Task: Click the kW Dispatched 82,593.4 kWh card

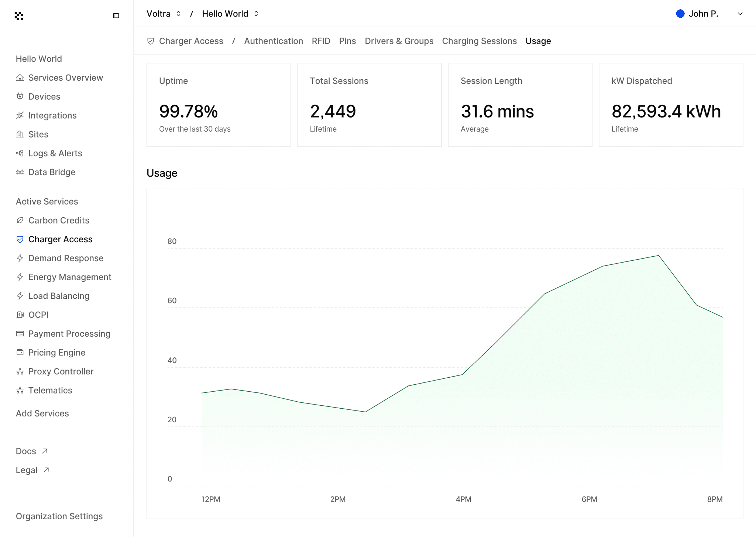Action: coord(671,105)
